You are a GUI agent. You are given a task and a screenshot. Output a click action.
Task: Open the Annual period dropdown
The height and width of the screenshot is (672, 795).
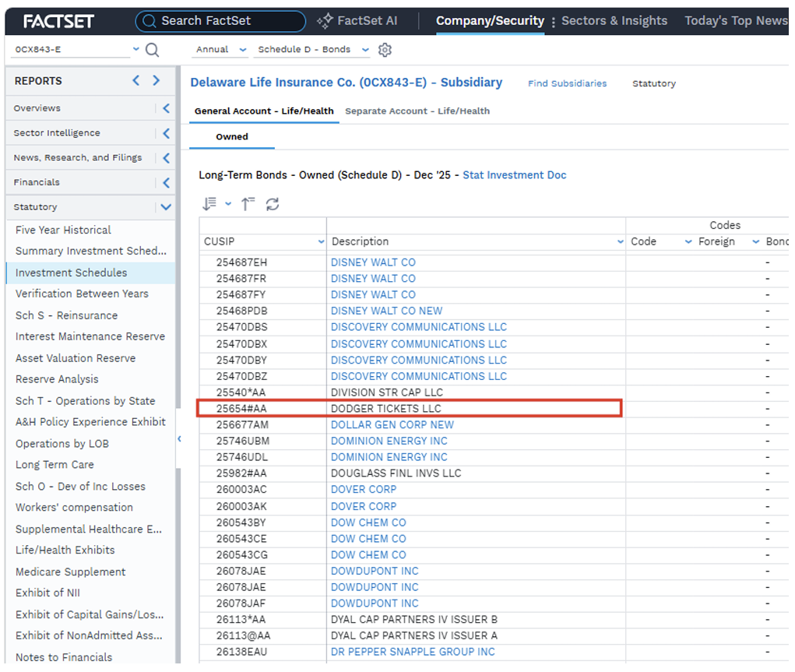(220, 49)
